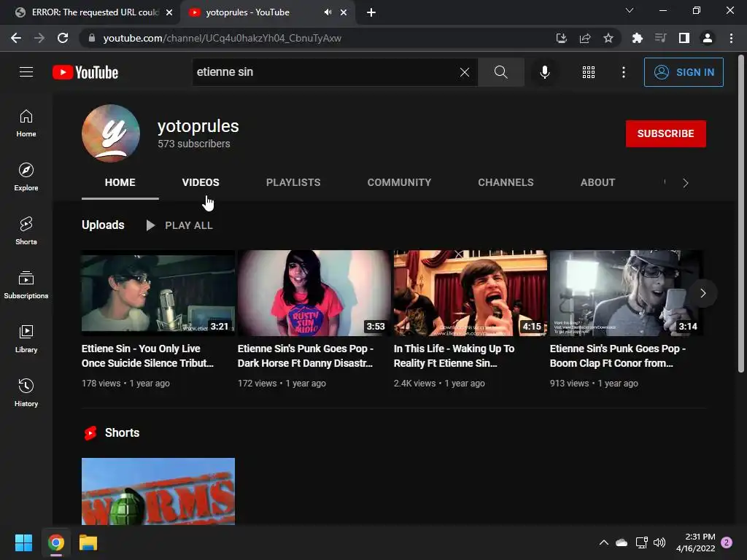Open YouTube settings three-dot menu
Screen dimensions: 747x560
point(623,72)
